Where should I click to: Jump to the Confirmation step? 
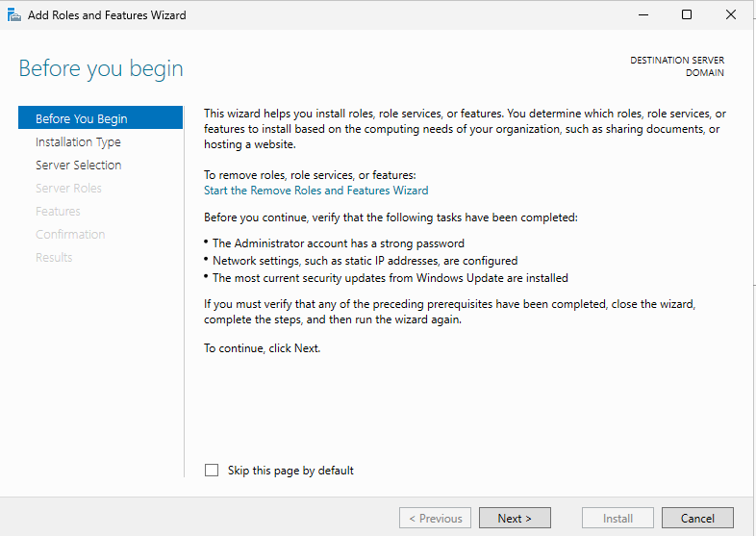click(x=70, y=234)
